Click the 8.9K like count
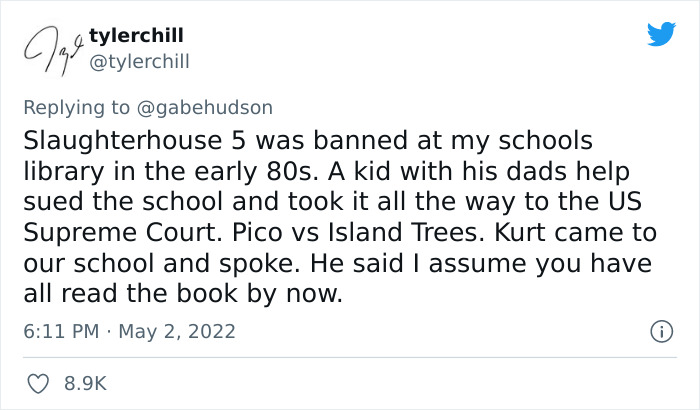Viewport: 700px width, 410px height. (85, 383)
